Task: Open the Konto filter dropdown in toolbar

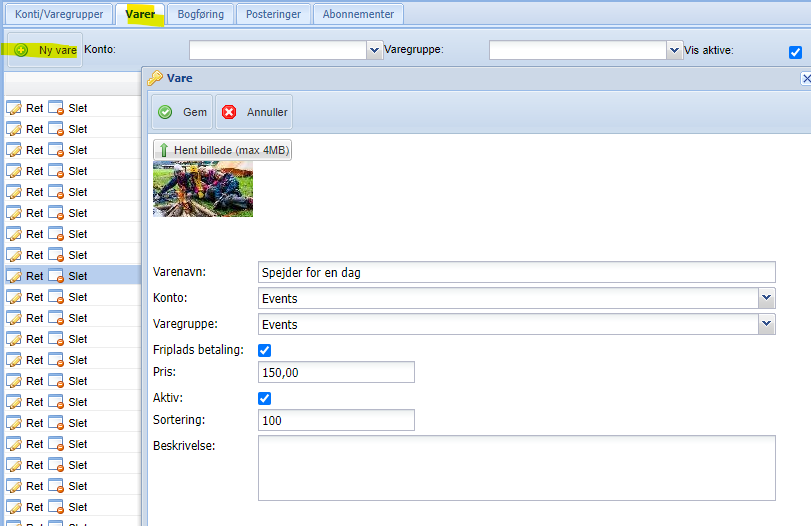Action: (375, 50)
